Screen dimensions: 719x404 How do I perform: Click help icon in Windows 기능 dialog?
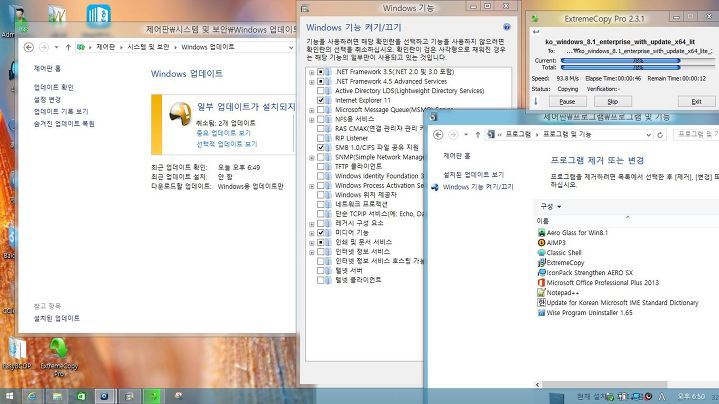[x=507, y=27]
